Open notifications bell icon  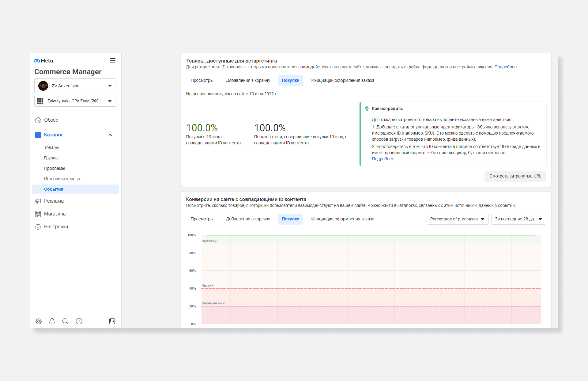pos(52,321)
